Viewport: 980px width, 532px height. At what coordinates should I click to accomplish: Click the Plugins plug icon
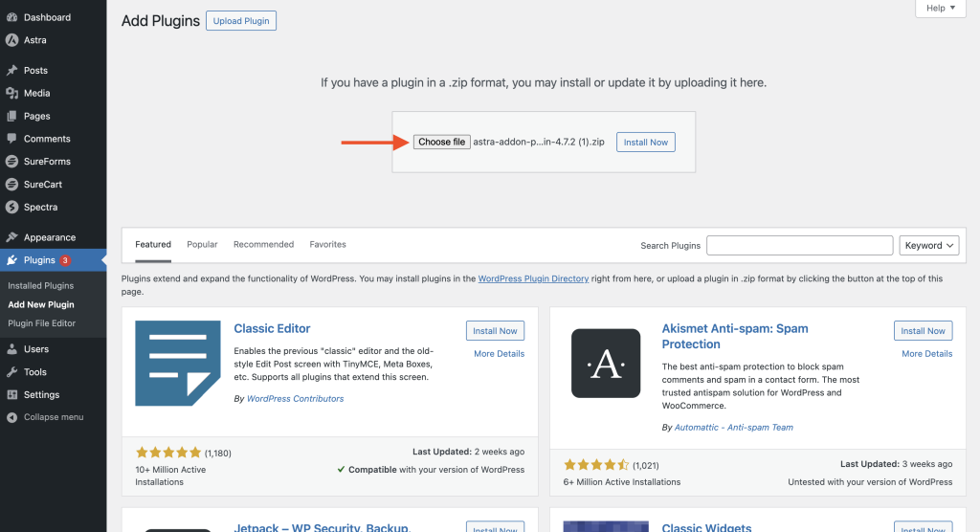pyautogui.click(x=11, y=260)
